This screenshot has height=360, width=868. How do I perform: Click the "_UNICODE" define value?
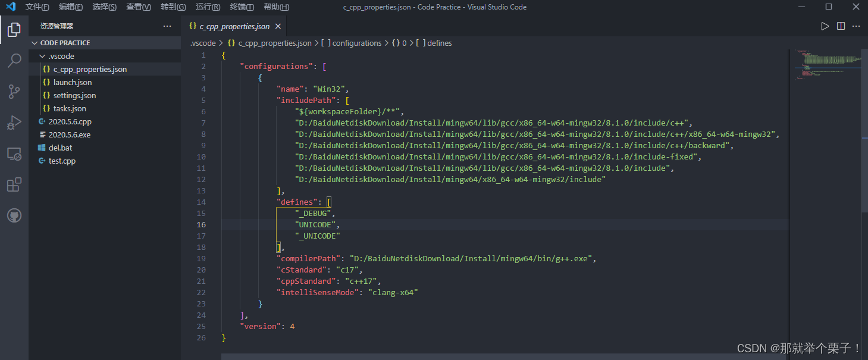317,236
